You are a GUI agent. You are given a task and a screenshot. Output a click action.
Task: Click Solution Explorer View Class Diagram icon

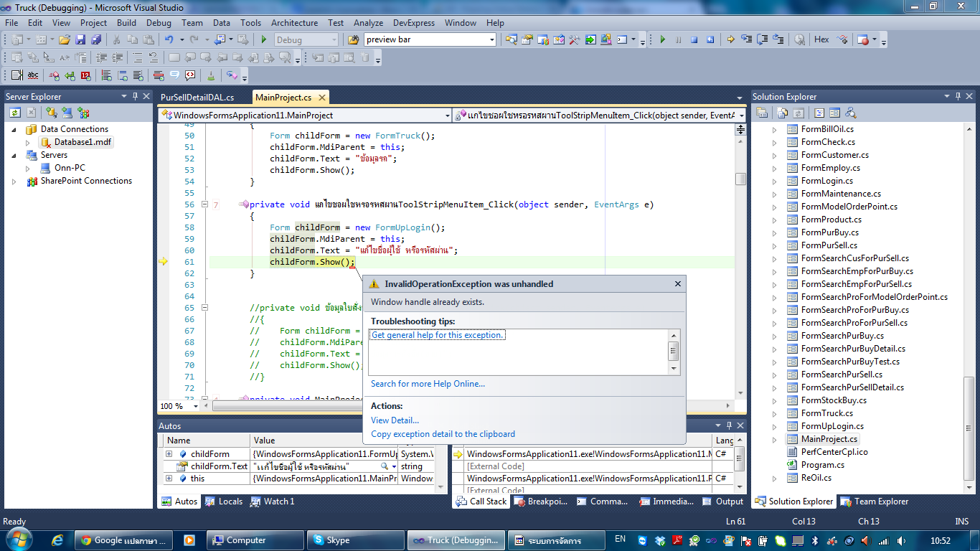tap(851, 113)
